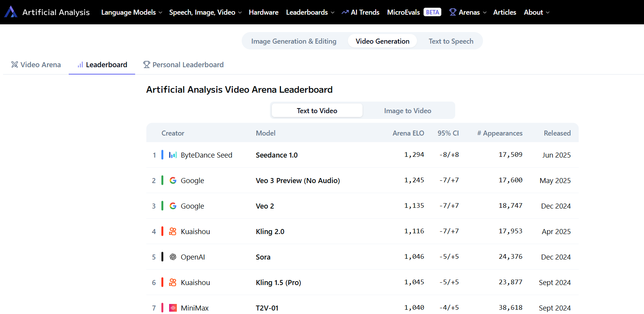Click the OpenAI creator name
The image size is (644, 314).
[x=193, y=257]
